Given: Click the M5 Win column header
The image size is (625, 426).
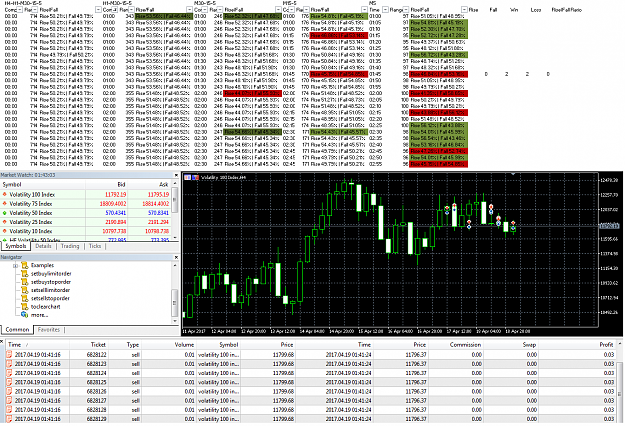Looking at the screenshot, I should tap(514, 10).
